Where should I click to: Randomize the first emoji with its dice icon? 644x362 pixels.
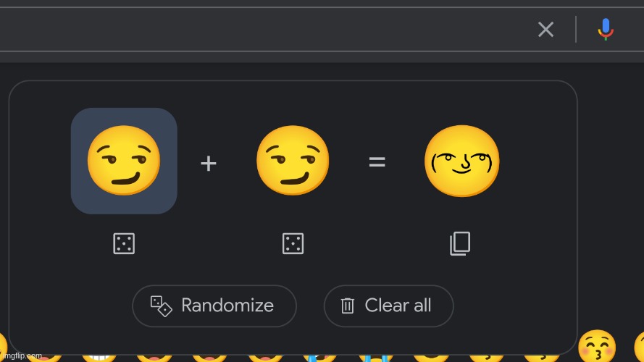124,243
